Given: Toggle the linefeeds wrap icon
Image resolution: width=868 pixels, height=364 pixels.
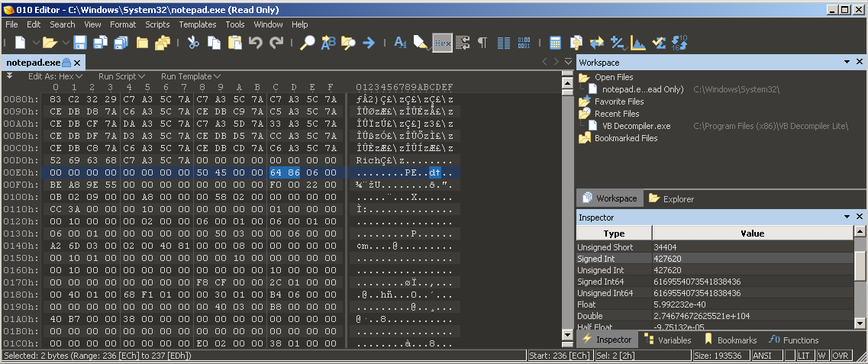Looking at the screenshot, I should (x=463, y=43).
